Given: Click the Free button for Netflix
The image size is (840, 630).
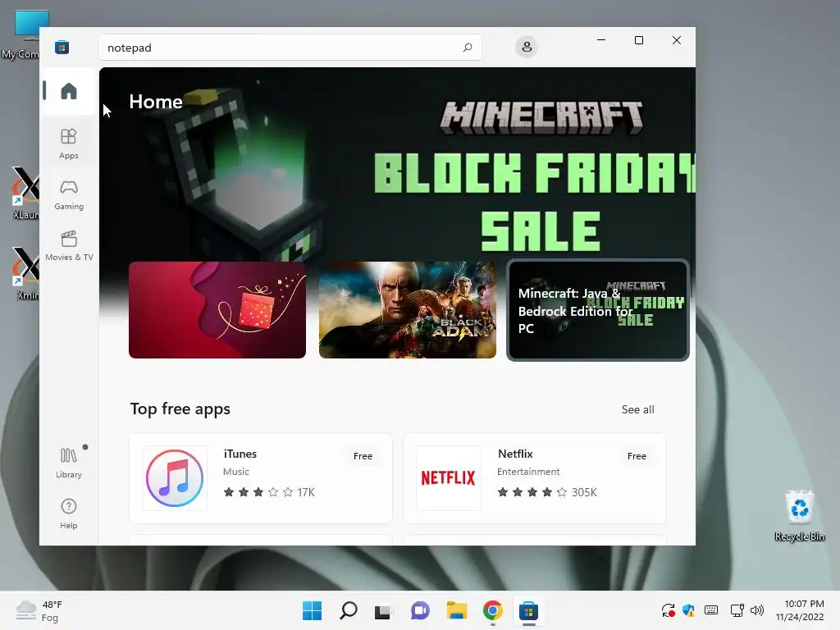Looking at the screenshot, I should click(637, 456).
